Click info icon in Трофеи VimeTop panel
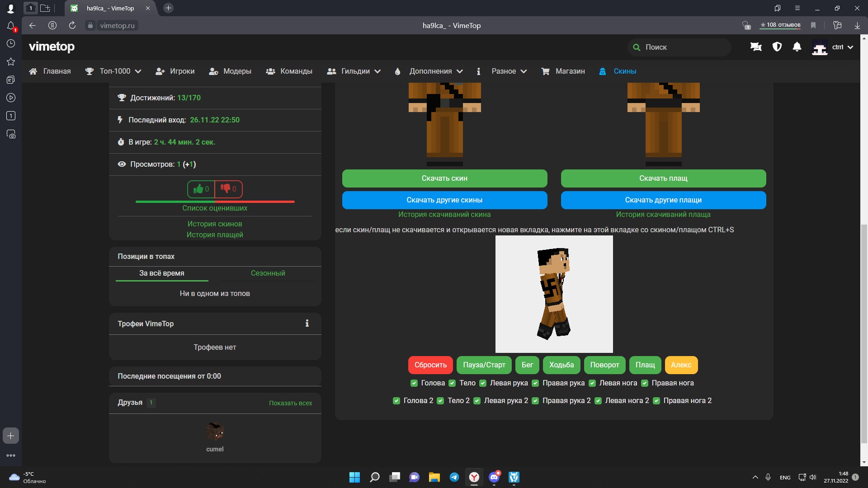 click(x=307, y=324)
